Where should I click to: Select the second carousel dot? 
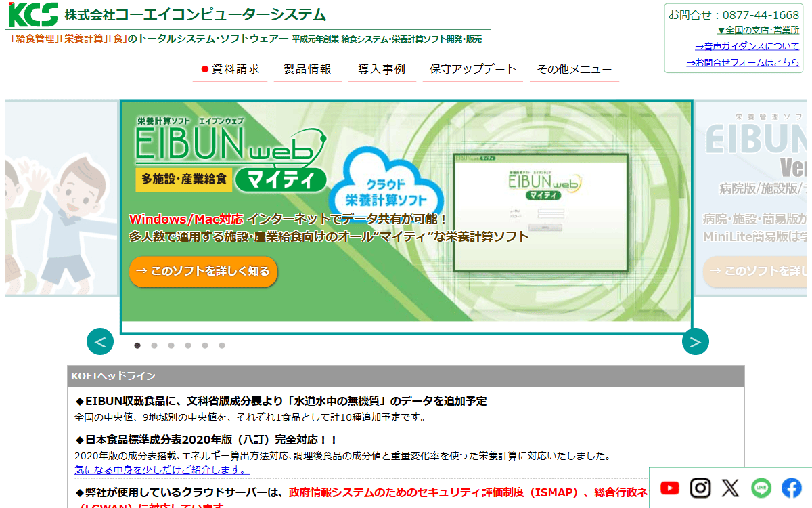point(154,345)
